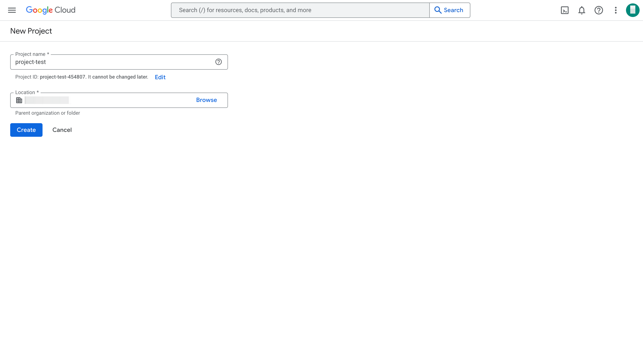Click the search magnifier icon
Screen dimensions: 643x364
(x=438, y=10)
